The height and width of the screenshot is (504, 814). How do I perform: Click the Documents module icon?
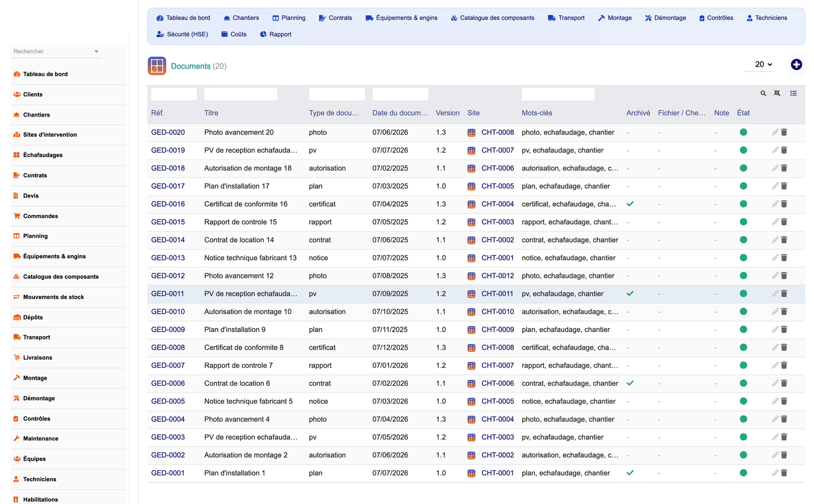[x=157, y=66]
